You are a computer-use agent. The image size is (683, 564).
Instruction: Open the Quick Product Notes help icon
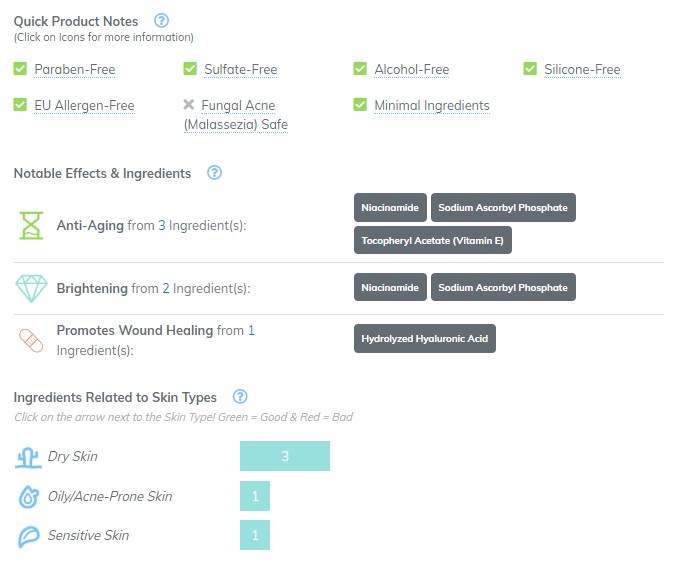[162, 20]
